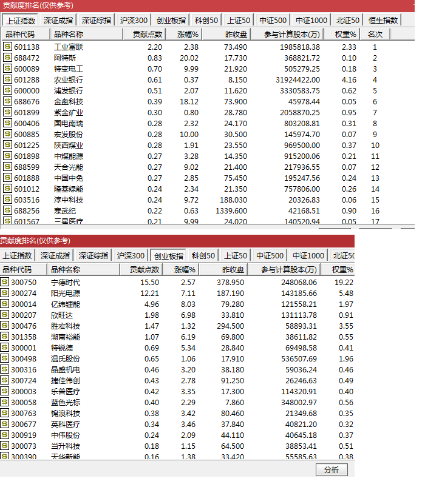The height and width of the screenshot is (504, 425).
Task: Select stock name 英科医疗
Action: [66, 425]
